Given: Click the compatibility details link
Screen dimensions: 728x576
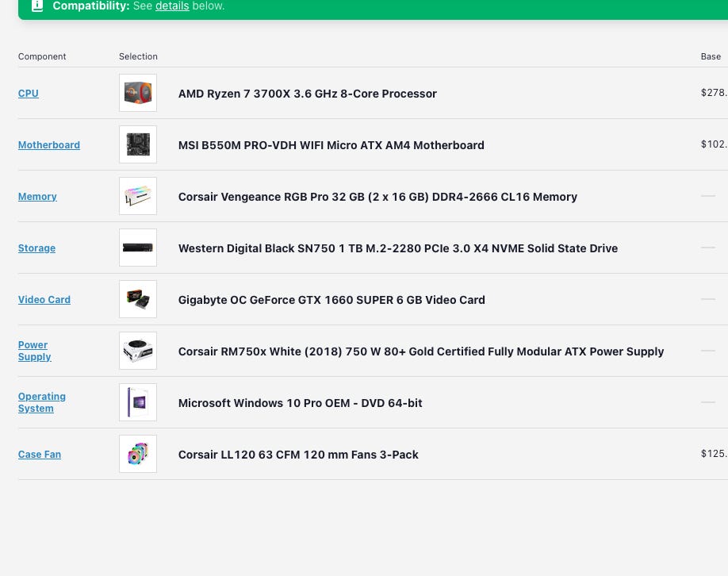Looking at the screenshot, I should 172,6.
